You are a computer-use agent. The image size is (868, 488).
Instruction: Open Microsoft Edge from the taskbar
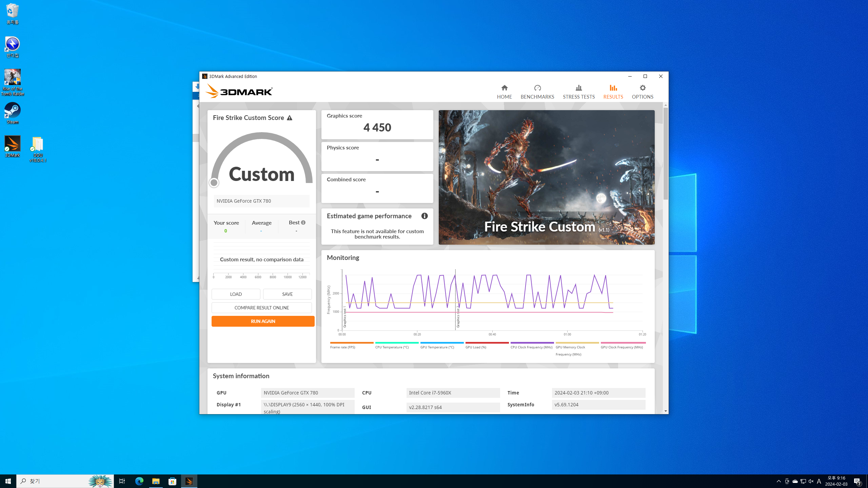coord(139,481)
